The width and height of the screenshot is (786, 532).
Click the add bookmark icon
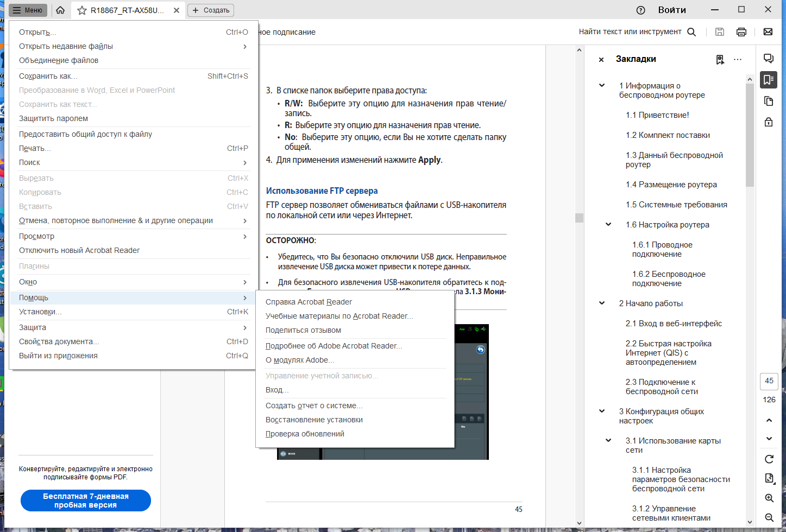(x=720, y=60)
